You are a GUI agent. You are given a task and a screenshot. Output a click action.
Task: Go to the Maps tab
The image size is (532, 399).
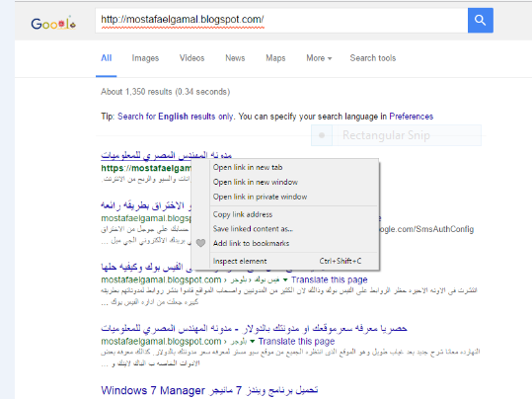275,58
